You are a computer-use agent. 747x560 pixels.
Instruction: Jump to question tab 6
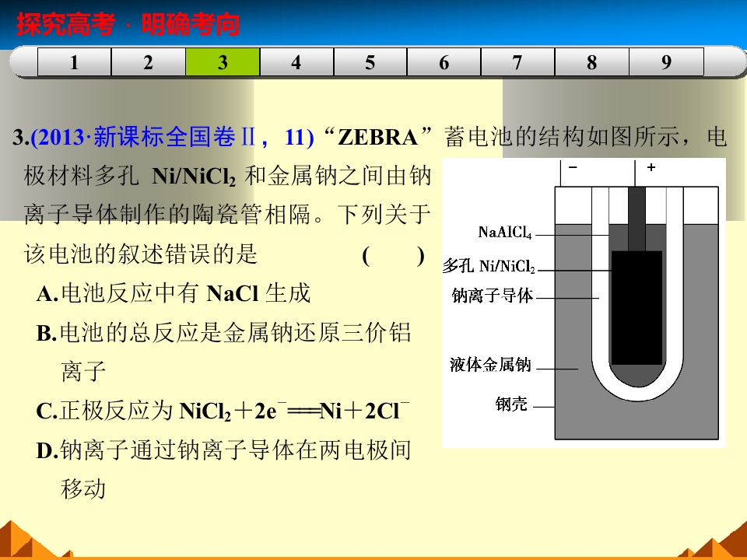[x=444, y=62]
